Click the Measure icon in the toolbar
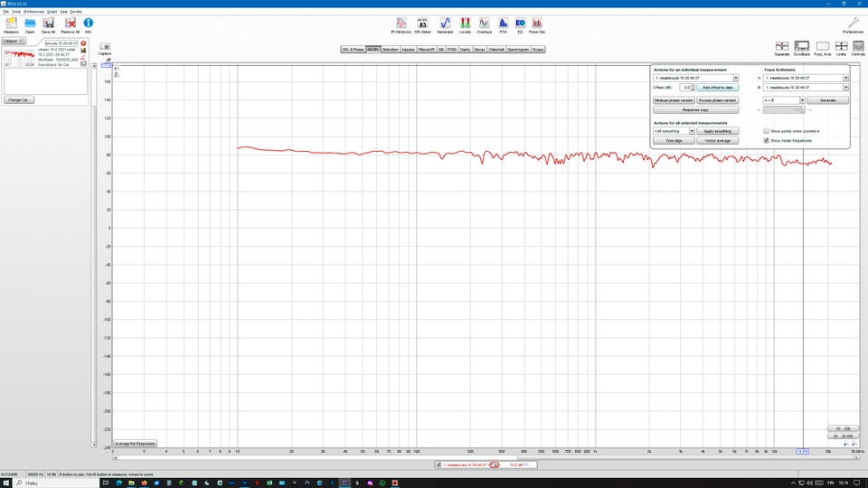The width and height of the screenshot is (868, 488). (x=12, y=23)
